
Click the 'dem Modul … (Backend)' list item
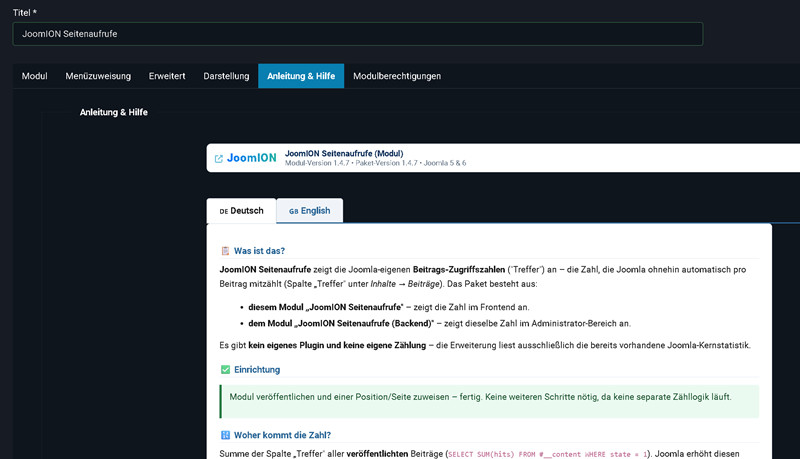439,323
